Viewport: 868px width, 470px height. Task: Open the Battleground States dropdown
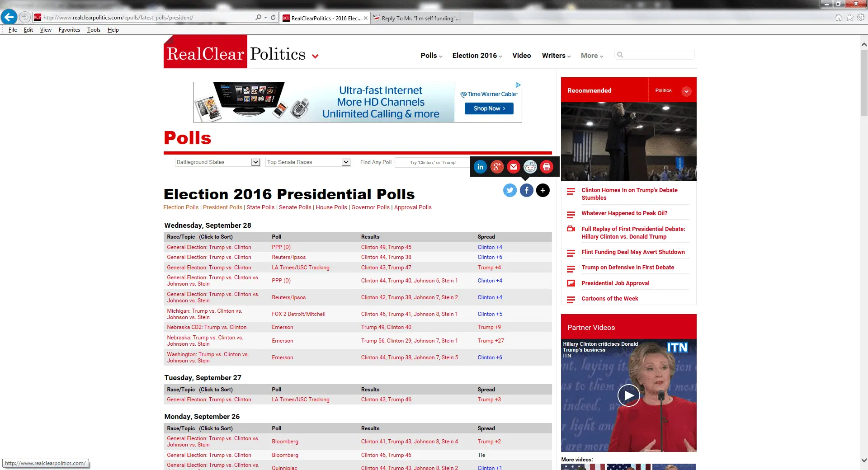coord(217,162)
